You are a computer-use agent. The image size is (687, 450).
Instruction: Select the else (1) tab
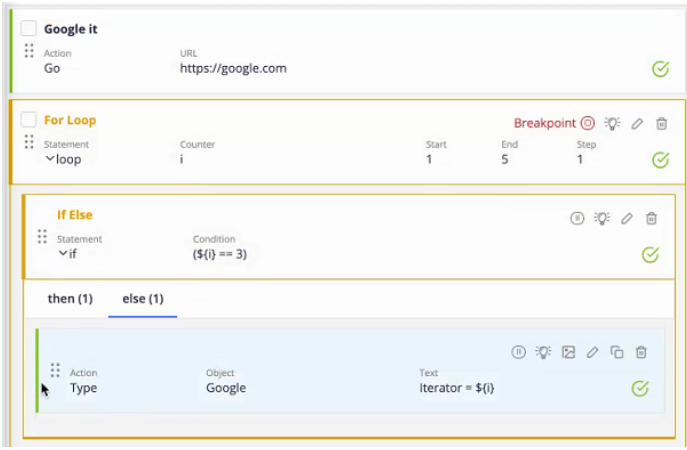(x=143, y=299)
